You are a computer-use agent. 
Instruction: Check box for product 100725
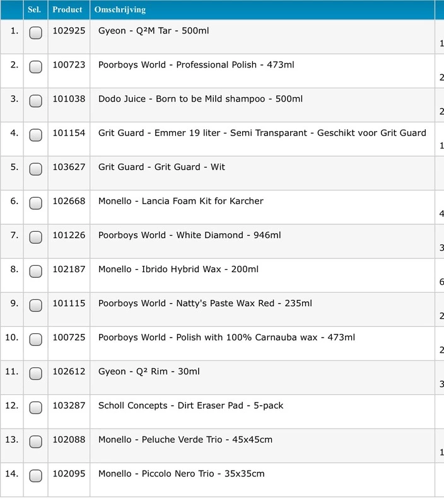tap(35, 340)
